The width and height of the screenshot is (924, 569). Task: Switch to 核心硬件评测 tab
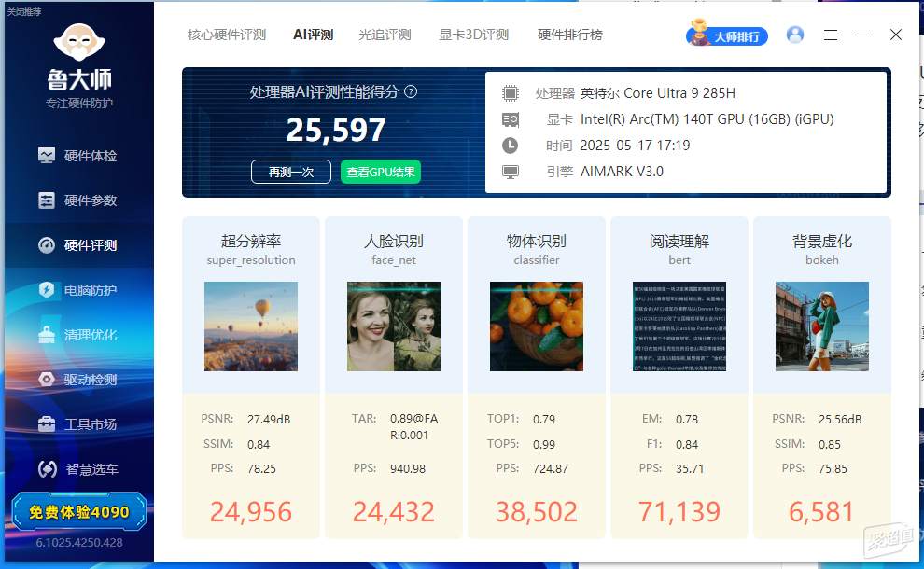(x=227, y=35)
